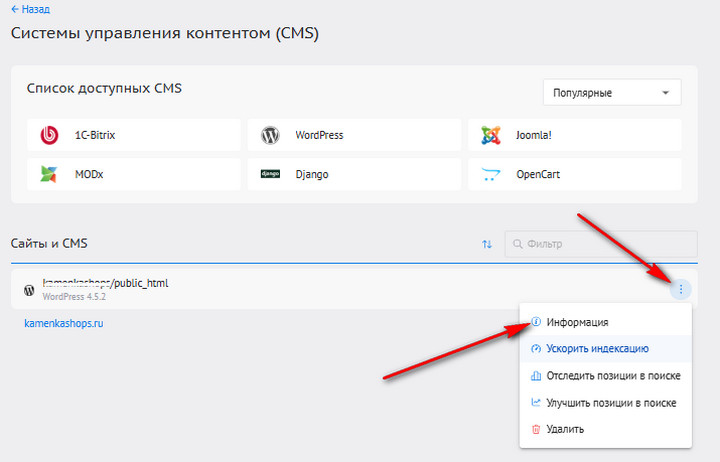This screenshot has height=462, width=720.
Task: Click the WordPress 4.5.2 version text
Action: (x=74, y=297)
